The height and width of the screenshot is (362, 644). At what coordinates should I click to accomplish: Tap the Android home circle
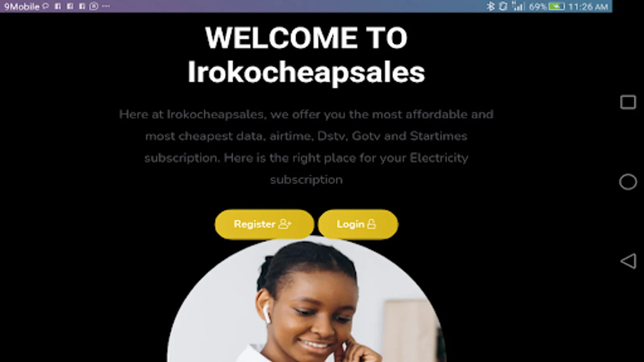coord(628,182)
